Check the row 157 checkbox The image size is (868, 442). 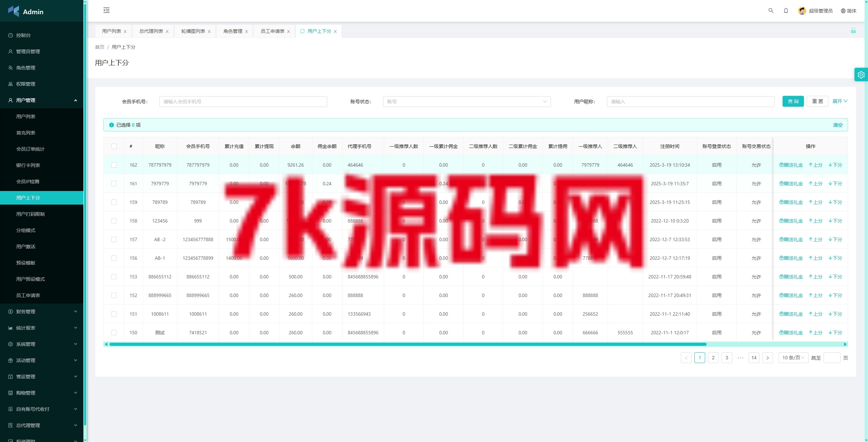(x=114, y=239)
